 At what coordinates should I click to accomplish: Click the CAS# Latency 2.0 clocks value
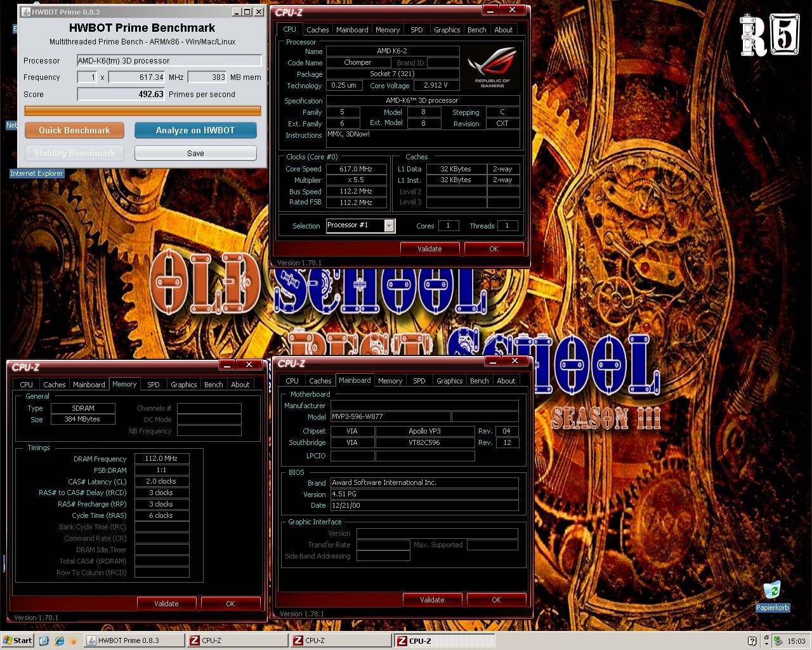click(x=162, y=481)
